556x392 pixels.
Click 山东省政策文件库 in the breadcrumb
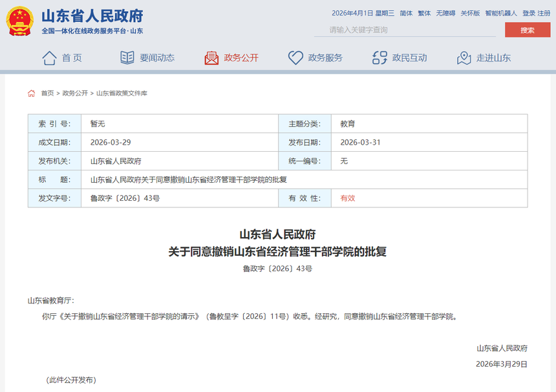pyautogui.click(x=122, y=93)
